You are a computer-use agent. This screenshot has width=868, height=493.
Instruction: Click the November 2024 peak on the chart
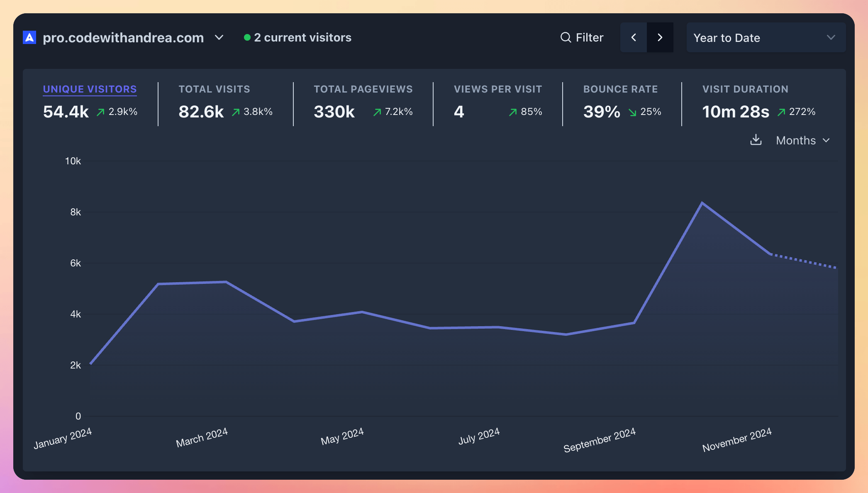(702, 203)
